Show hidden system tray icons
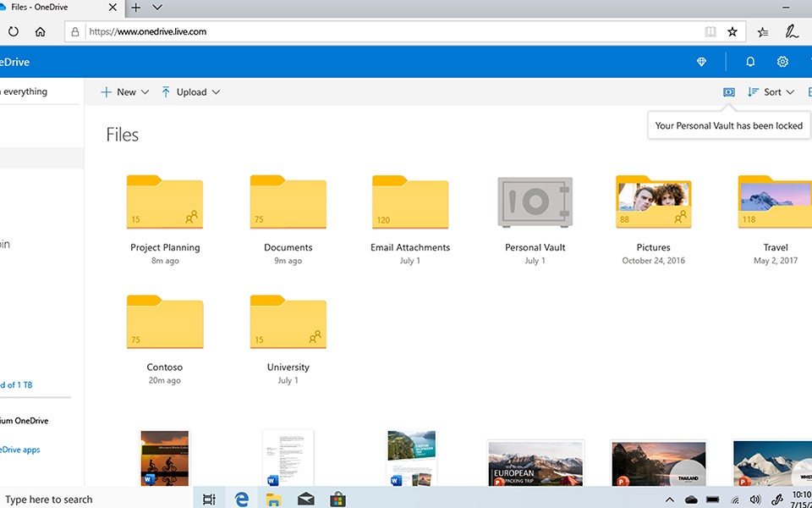Image resolution: width=812 pixels, height=508 pixels. (670, 500)
